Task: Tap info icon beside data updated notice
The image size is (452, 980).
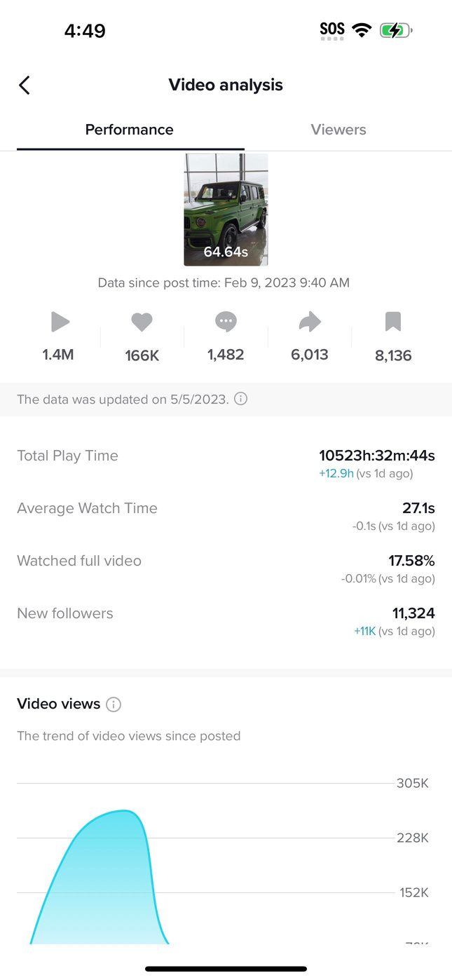Action: tap(240, 399)
